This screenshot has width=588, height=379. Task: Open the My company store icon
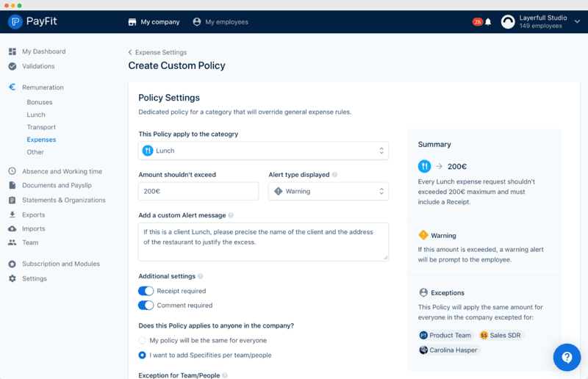click(132, 22)
